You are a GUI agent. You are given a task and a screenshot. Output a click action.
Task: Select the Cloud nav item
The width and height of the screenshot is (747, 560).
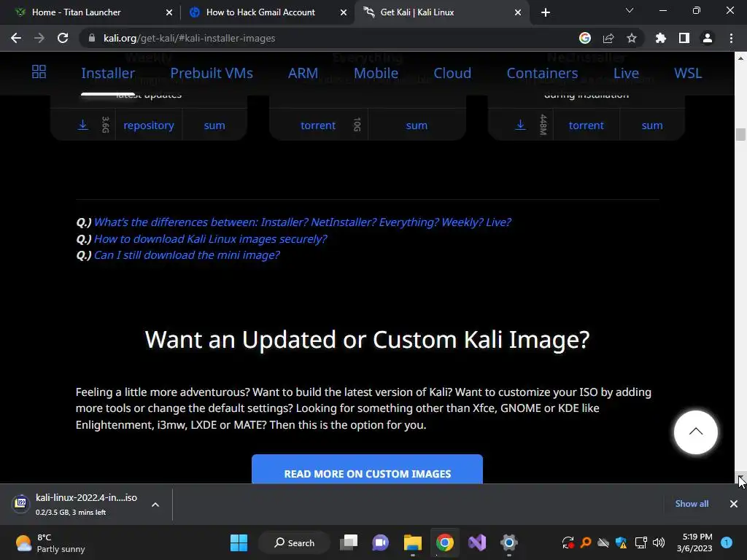click(x=452, y=73)
